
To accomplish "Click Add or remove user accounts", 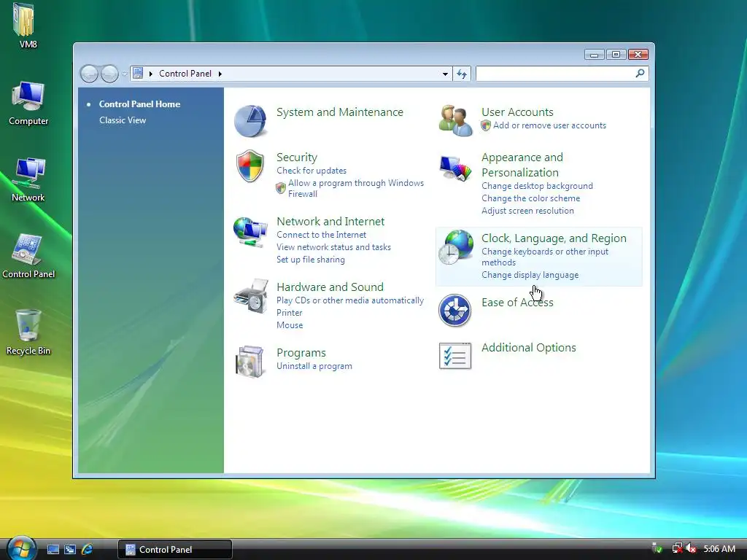I will tap(549, 125).
